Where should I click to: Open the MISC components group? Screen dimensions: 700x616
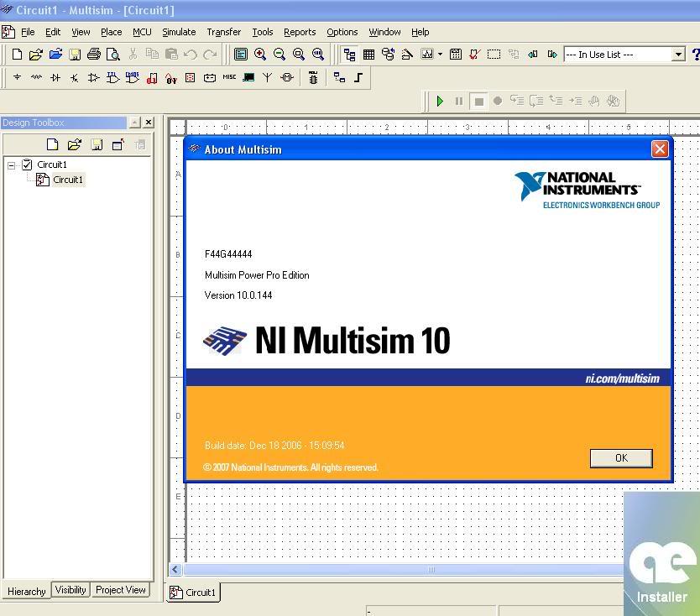[229, 77]
